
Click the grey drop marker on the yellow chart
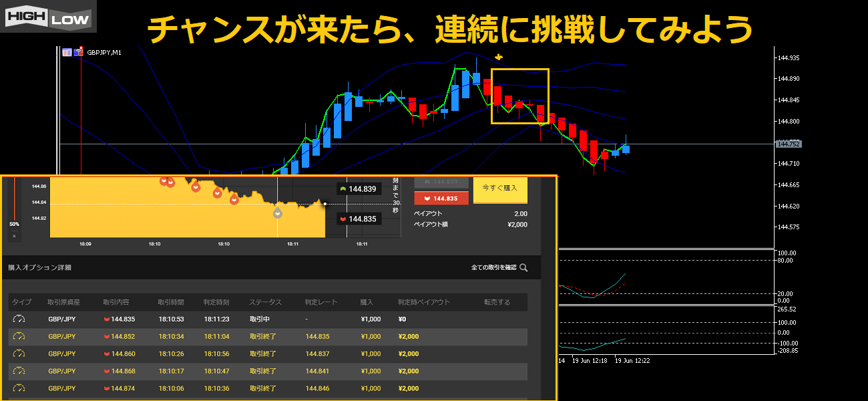278,213
